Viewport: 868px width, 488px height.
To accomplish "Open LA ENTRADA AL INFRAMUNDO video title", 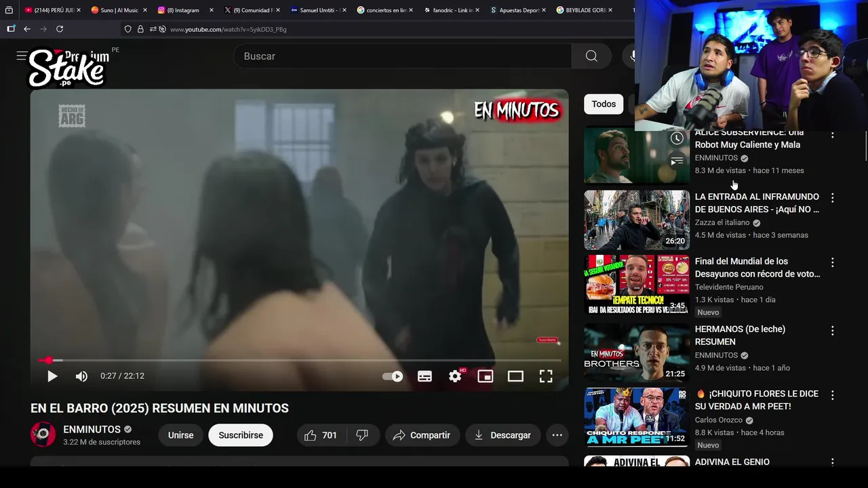I will click(757, 203).
